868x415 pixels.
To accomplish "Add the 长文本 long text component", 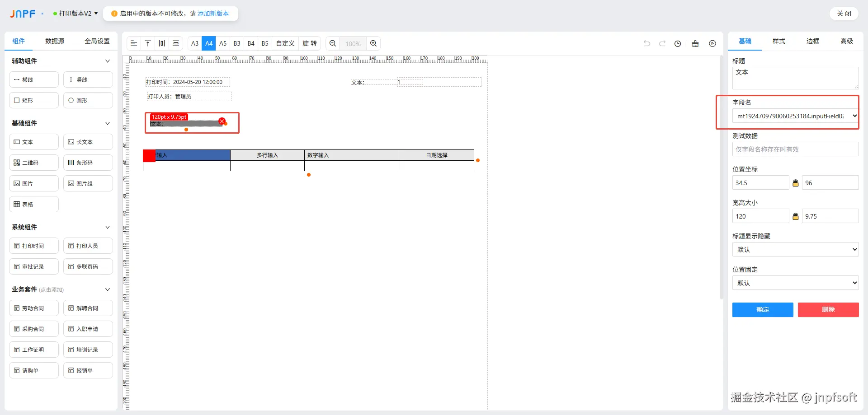I will pos(88,142).
